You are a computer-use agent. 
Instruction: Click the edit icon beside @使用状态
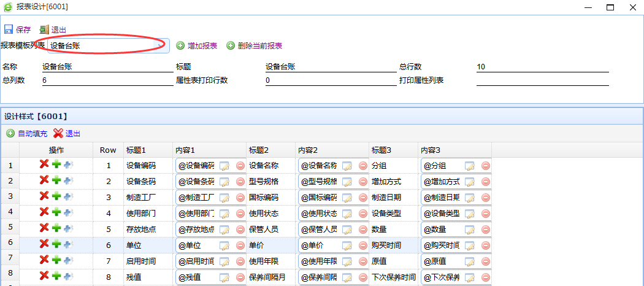click(347, 214)
